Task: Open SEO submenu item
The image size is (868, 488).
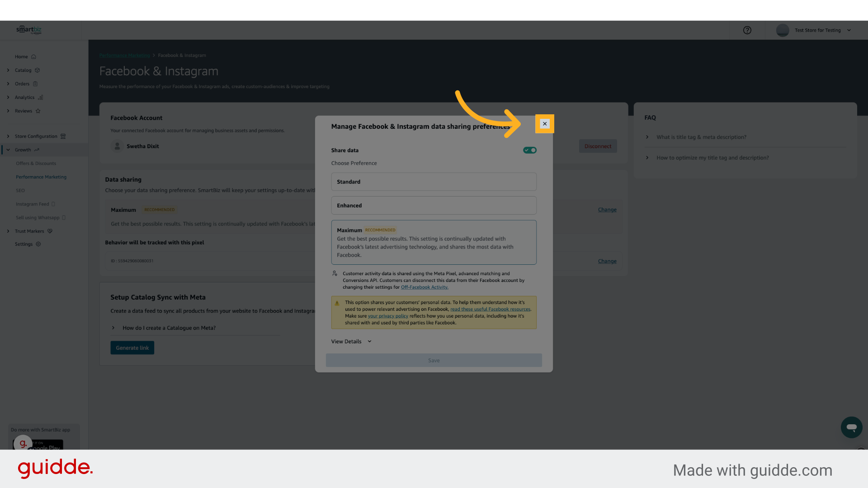Action: click(20, 191)
